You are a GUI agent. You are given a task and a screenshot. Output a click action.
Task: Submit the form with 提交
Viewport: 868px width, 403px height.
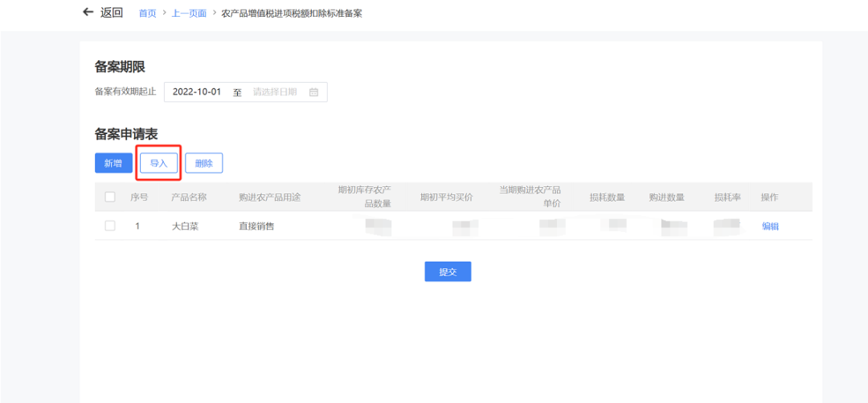pyautogui.click(x=448, y=271)
